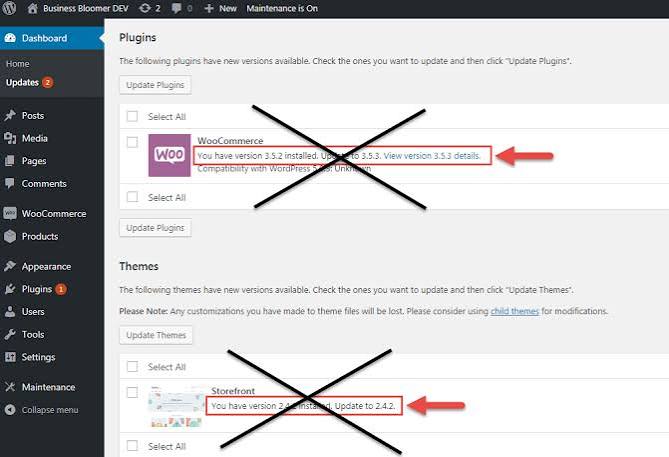
Task: Open the Posts menu
Action: coord(33,115)
